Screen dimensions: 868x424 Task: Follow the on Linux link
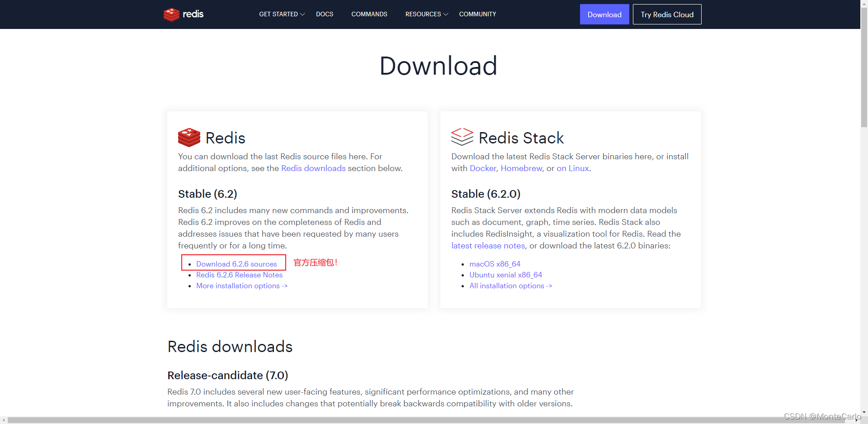point(573,168)
